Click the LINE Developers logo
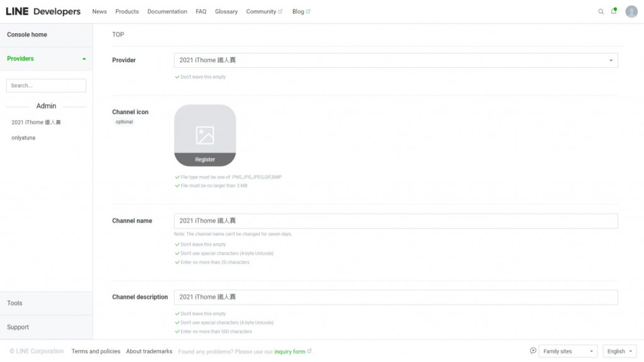644x362 pixels. coord(43,11)
